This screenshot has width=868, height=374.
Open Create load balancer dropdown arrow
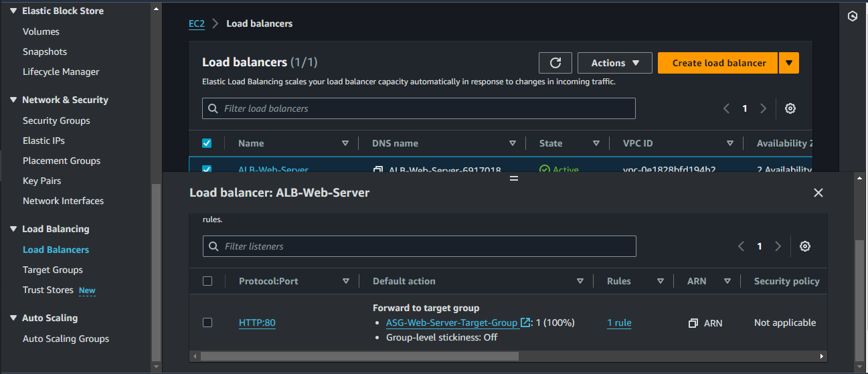click(x=788, y=63)
